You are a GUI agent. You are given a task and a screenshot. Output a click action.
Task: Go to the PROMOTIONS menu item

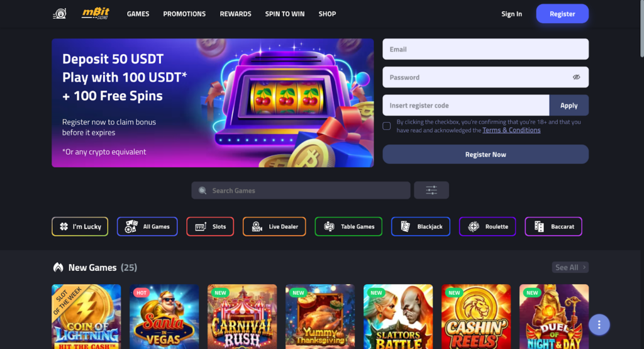coord(184,14)
